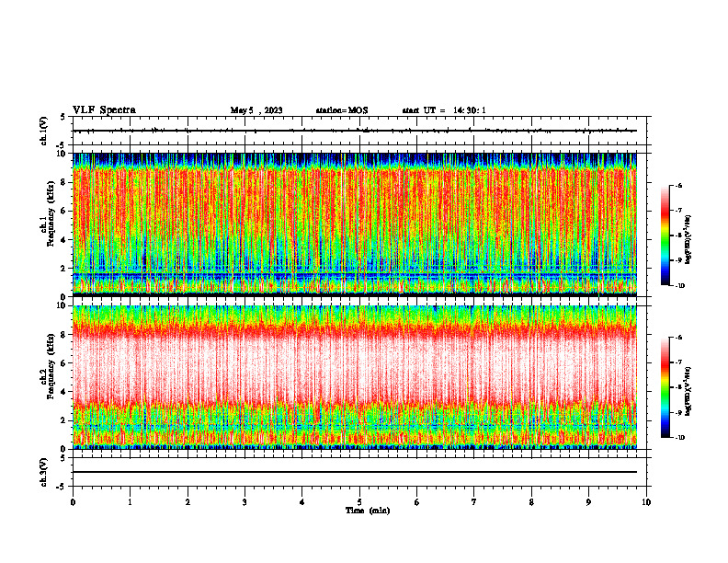The width and height of the screenshot is (728, 563).
Task: Click the "VLF Spectra" plot title
Action: [x=104, y=109]
